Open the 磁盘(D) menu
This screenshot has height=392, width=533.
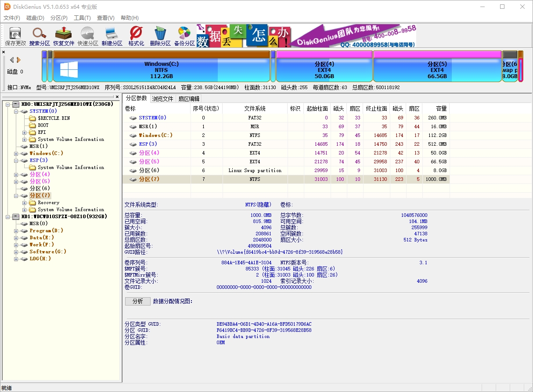point(35,18)
